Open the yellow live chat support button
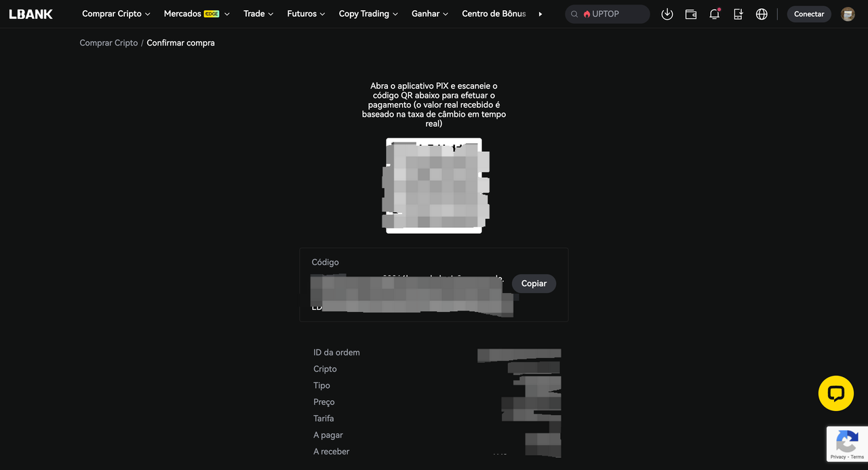Screen dimensions: 868x470 coord(836,393)
